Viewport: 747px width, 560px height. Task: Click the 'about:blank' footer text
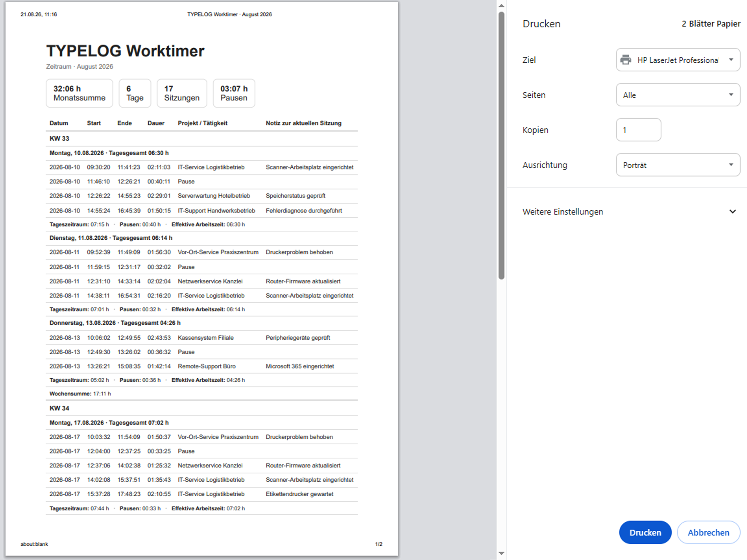pos(34,544)
